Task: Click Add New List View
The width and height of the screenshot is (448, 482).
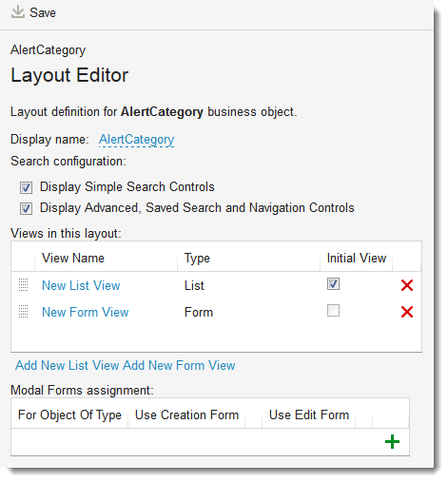Action: click(x=68, y=365)
